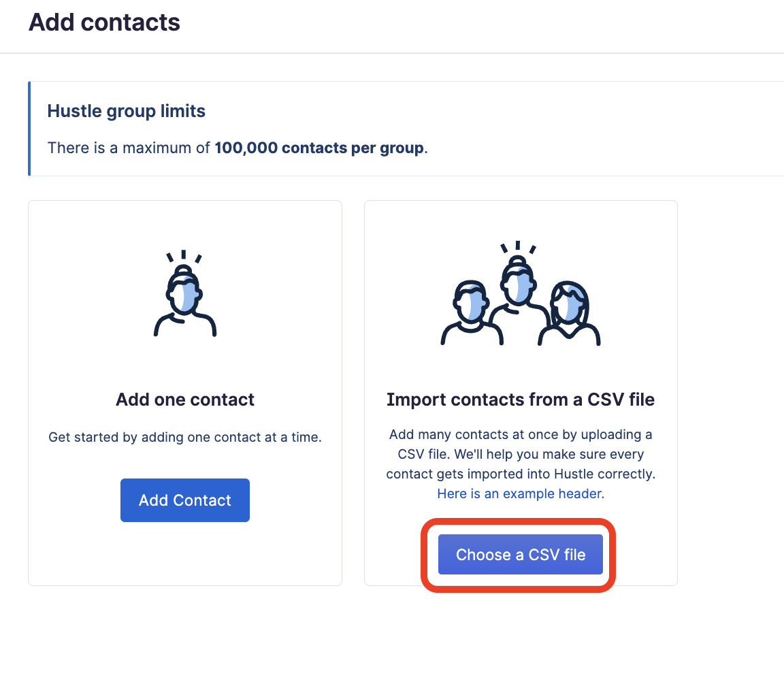784x682 pixels.
Task: Click the 'Add contacts' page title
Action: point(104,22)
